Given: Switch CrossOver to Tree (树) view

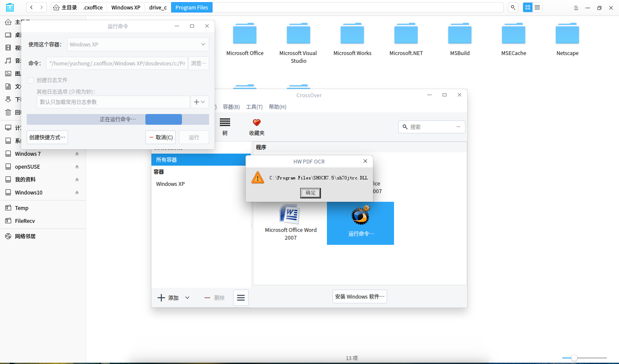Looking at the screenshot, I should point(225,126).
